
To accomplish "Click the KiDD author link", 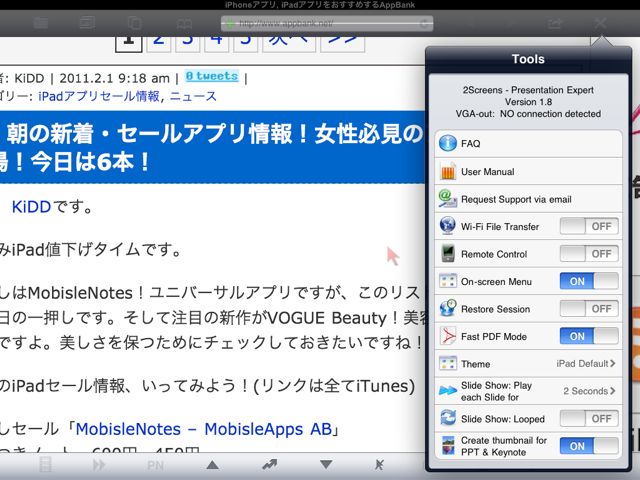I will (31, 207).
